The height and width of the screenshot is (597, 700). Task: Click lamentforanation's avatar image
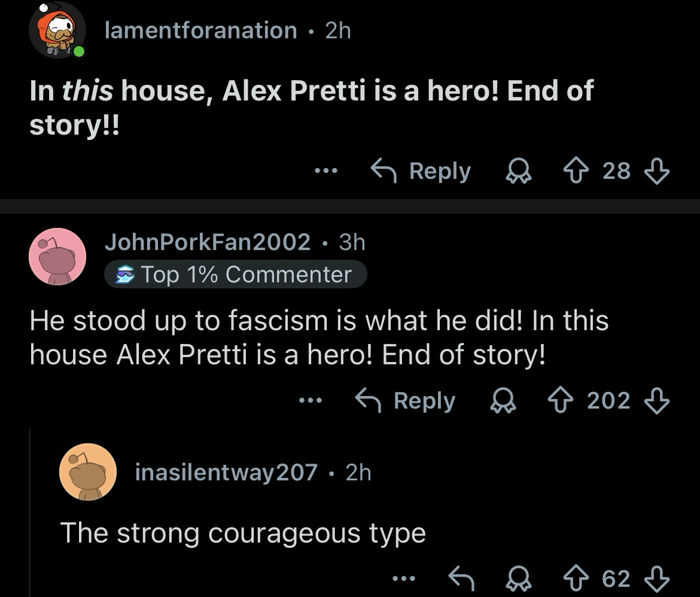57,30
